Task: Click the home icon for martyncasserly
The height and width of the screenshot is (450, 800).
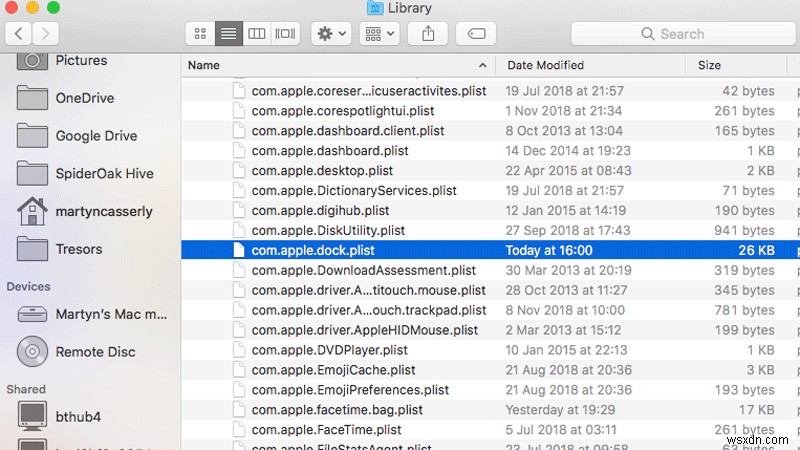Action: [32, 211]
